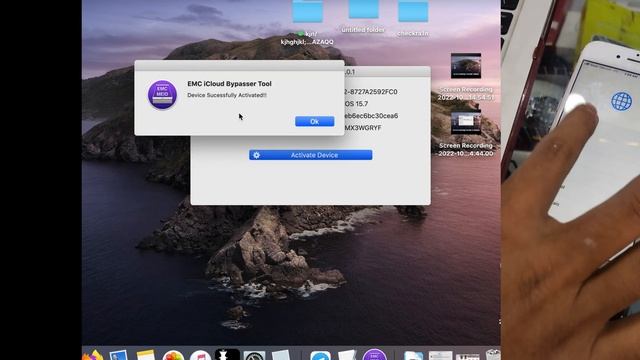Click the iOS 15.7 version text

(x=356, y=104)
